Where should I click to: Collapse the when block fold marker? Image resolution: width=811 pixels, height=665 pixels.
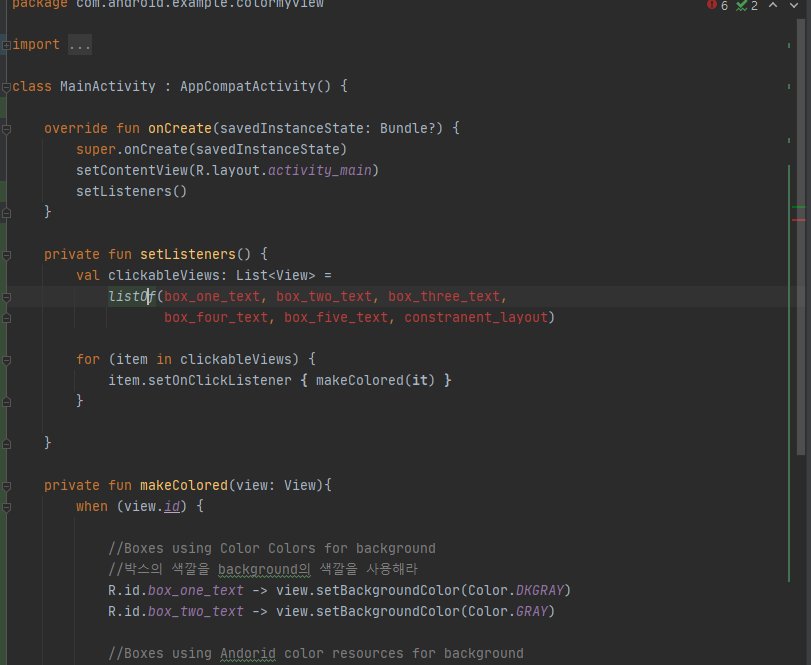coord(6,508)
